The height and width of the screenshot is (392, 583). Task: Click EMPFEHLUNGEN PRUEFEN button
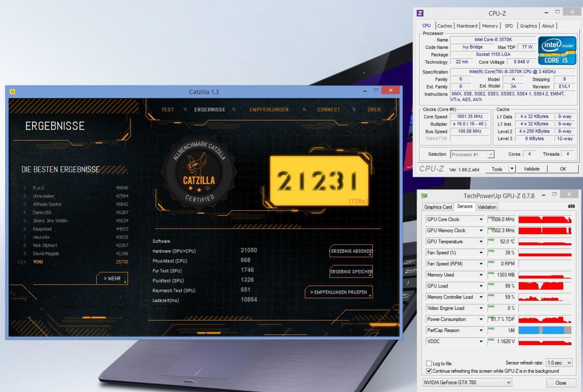[x=338, y=292]
